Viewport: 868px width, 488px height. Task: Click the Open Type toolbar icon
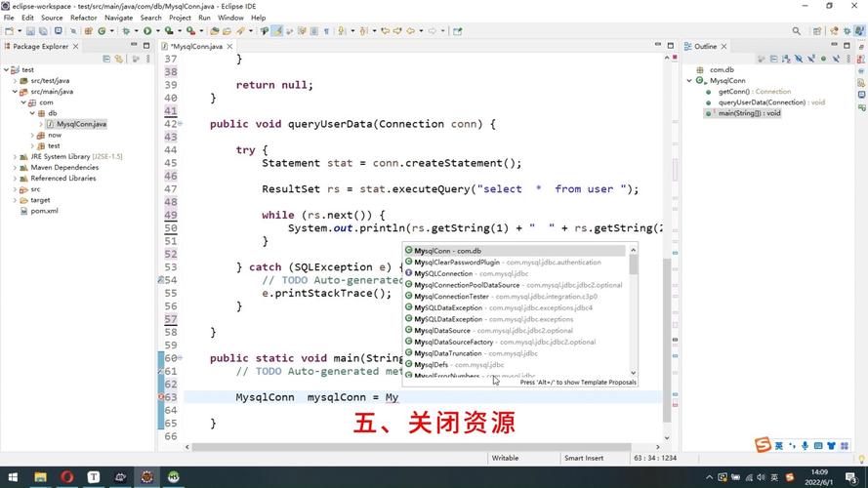click(x=214, y=31)
